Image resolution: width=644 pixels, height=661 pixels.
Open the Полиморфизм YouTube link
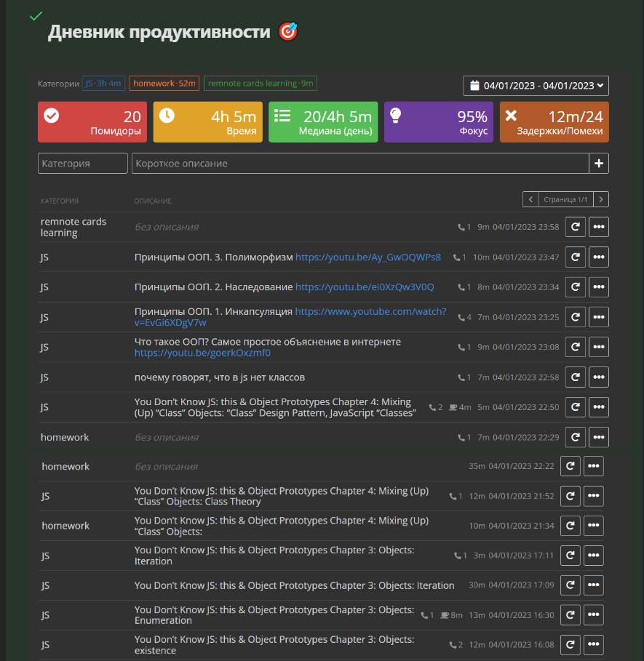point(367,257)
